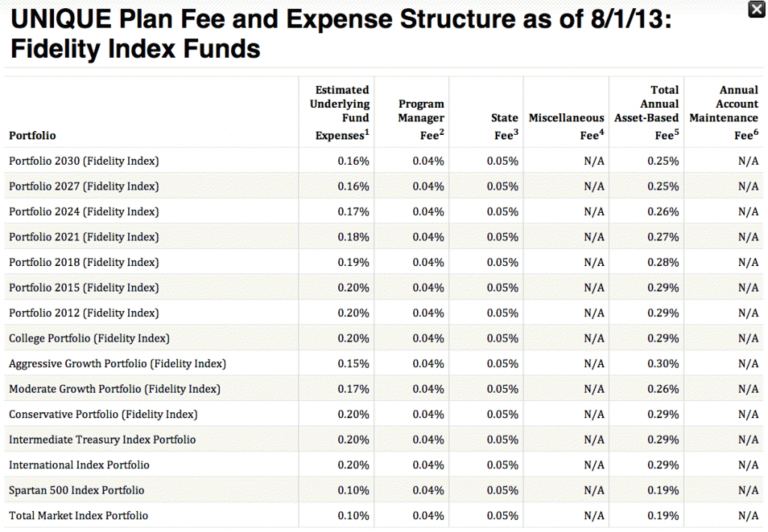The height and width of the screenshot is (532, 768).
Task: Select Total Market Index Portfolio label
Action: click(78, 516)
